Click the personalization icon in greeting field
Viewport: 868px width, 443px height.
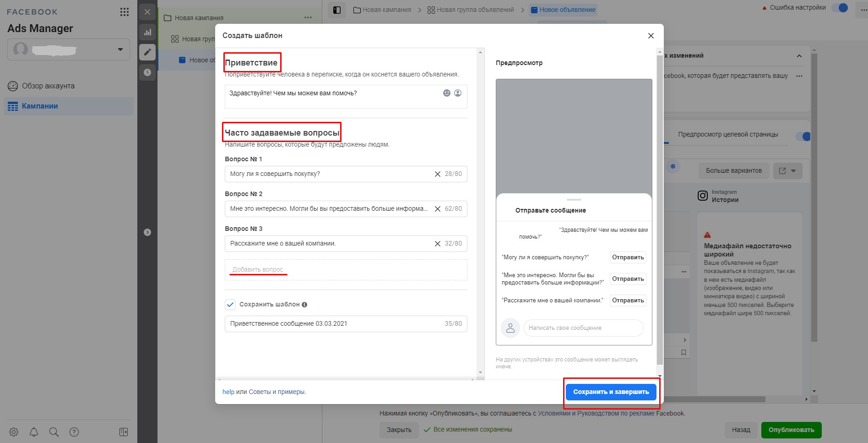(458, 93)
